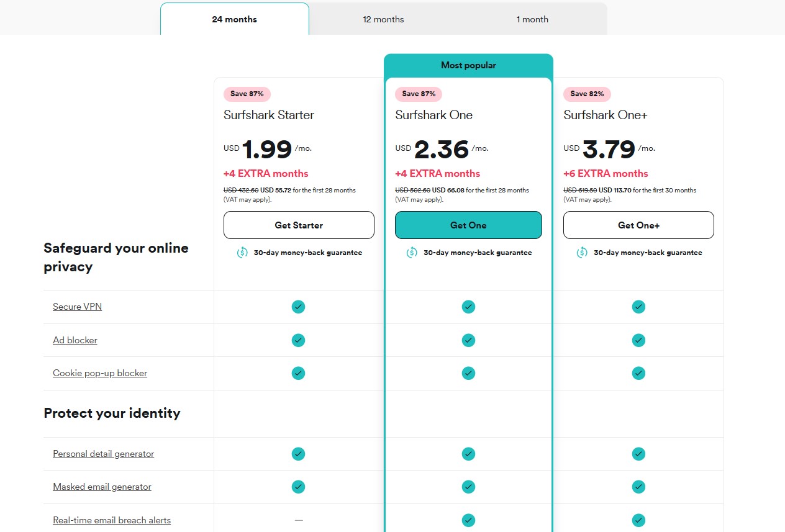
Task: Click the Secure VPN checkmark for Surfshark One
Action: click(468, 307)
